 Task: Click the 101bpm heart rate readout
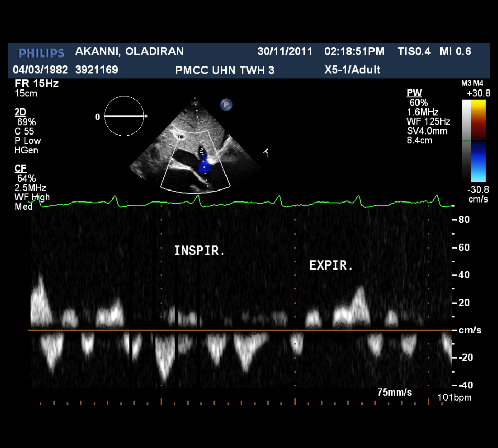[x=454, y=398]
